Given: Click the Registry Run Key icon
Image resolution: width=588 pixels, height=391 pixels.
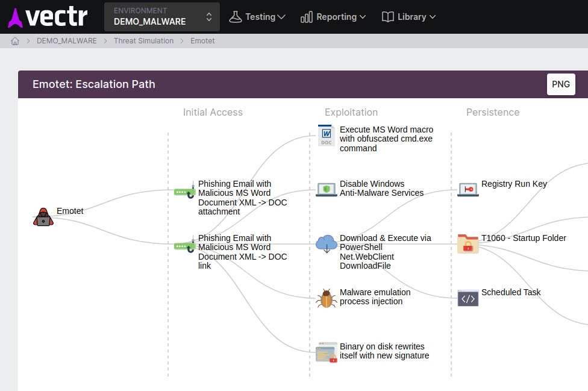Looking at the screenshot, I should click(468, 190).
